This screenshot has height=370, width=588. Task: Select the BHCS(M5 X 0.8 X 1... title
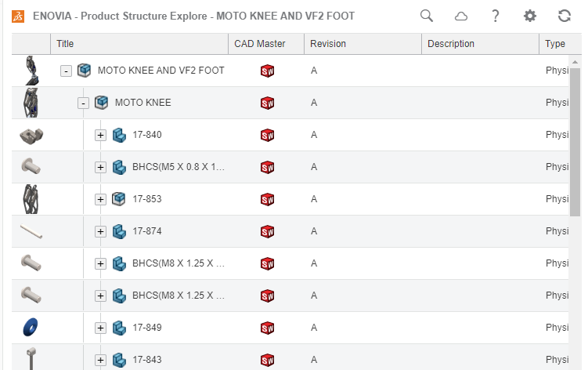[x=179, y=167]
